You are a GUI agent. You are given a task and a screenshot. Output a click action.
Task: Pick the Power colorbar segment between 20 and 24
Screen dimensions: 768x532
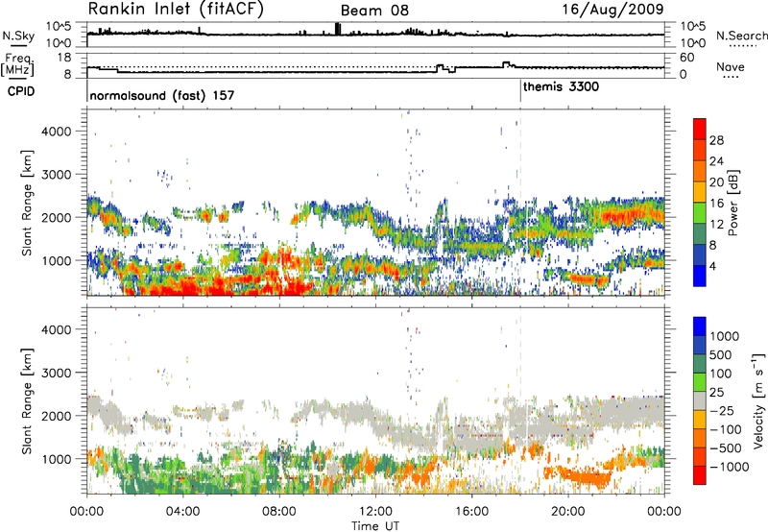(700, 171)
